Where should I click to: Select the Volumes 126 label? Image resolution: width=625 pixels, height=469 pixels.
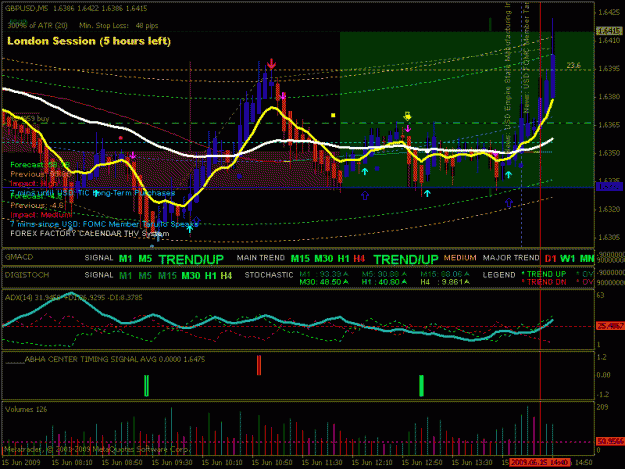pos(26,409)
